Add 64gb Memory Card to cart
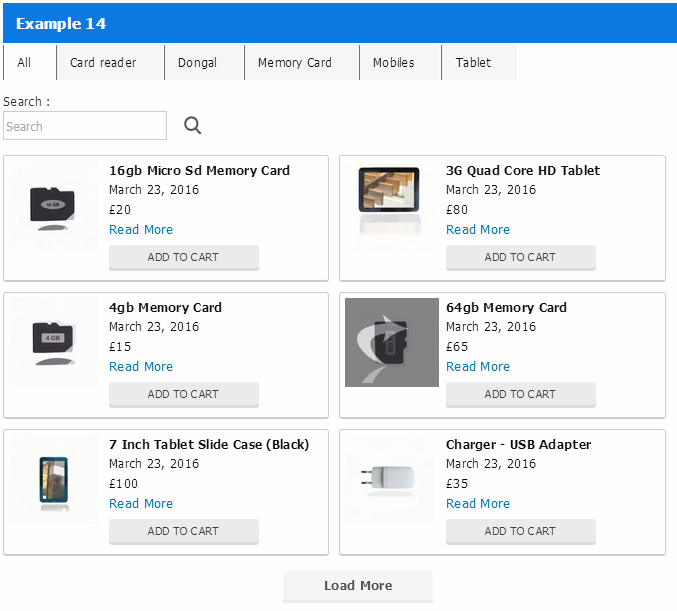Viewport: 677px width, 611px height. tap(521, 394)
